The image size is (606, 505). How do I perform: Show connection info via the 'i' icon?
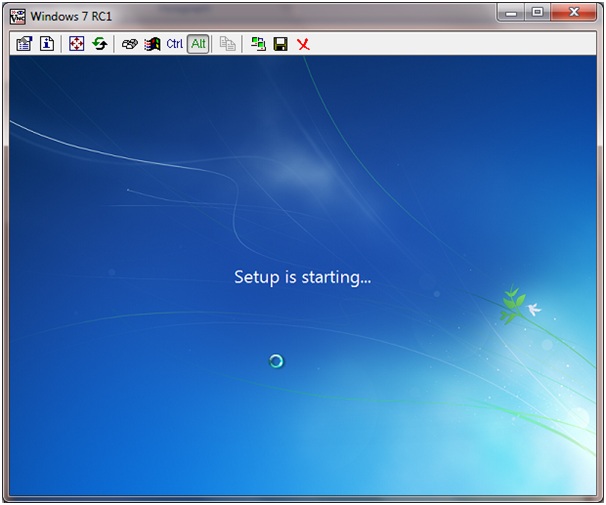tap(47, 44)
